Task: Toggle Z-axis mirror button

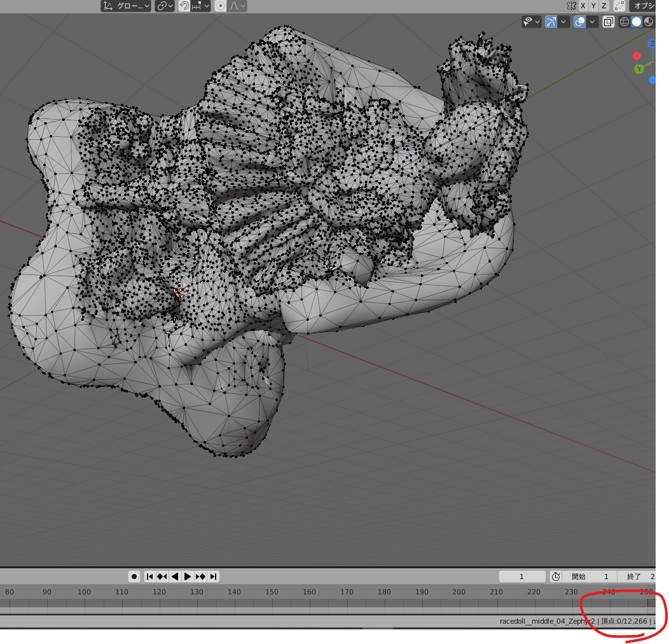Action: [603, 6]
